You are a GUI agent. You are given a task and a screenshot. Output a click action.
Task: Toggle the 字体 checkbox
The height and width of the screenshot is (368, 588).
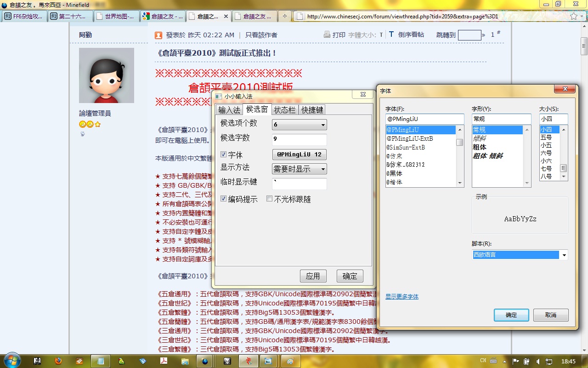[x=224, y=155]
